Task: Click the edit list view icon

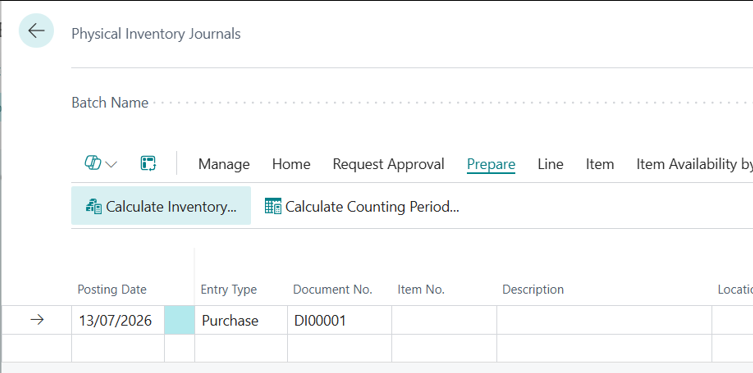Action: [x=148, y=163]
